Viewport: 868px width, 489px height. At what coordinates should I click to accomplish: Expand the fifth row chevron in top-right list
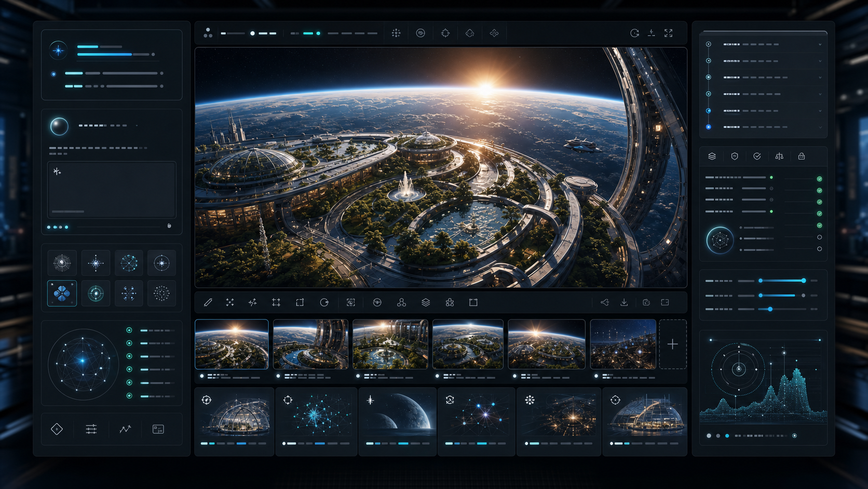click(820, 111)
